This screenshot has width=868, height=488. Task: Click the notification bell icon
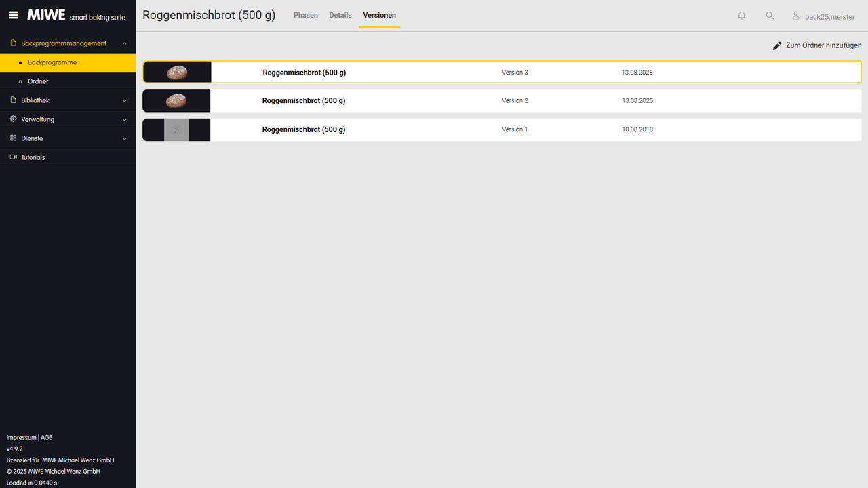(741, 16)
